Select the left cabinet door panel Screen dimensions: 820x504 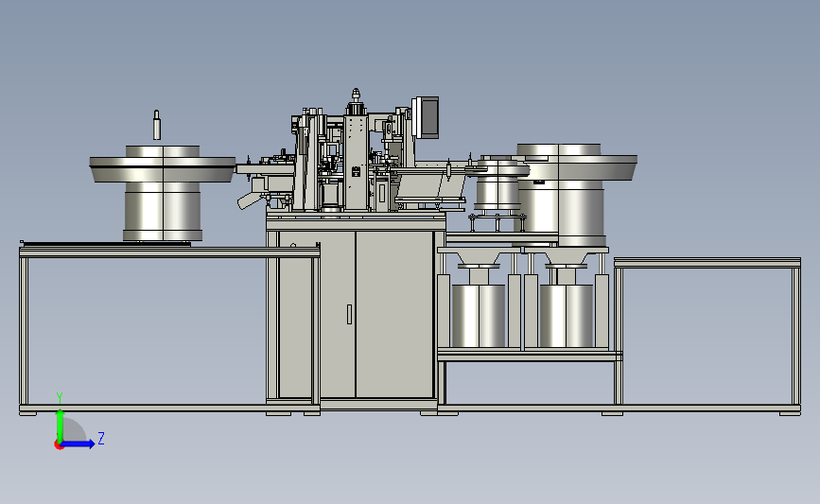pos(317,314)
